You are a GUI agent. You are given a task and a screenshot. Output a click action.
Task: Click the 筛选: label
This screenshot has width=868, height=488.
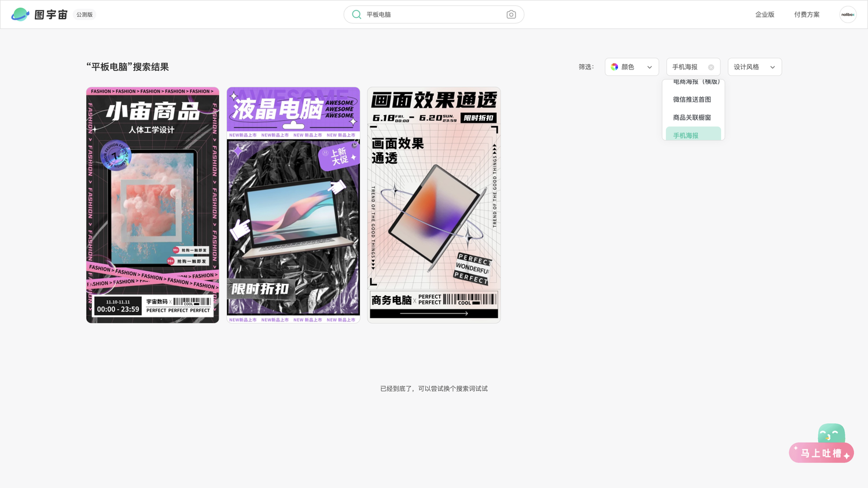point(586,67)
